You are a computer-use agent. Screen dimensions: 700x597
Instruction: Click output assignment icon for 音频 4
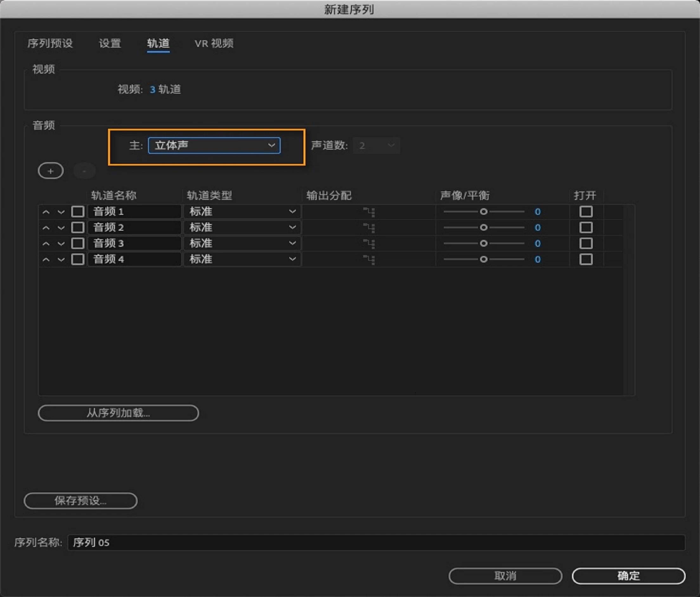[369, 259]
